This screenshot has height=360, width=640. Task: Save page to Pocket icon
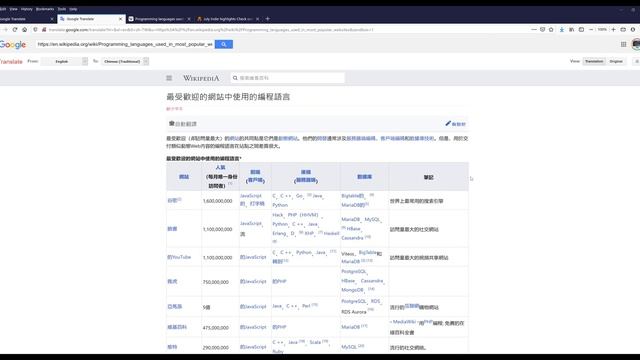[542, 30]
